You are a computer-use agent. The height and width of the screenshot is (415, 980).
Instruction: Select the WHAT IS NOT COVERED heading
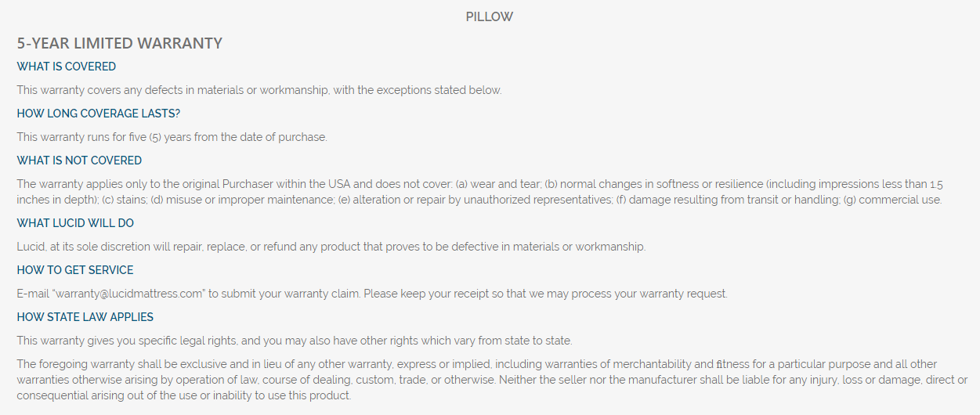79,161
